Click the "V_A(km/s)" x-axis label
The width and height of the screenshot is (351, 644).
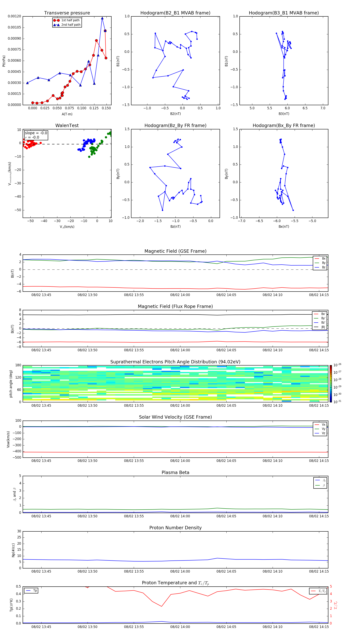pyautogui.click(x=67, y=227)
